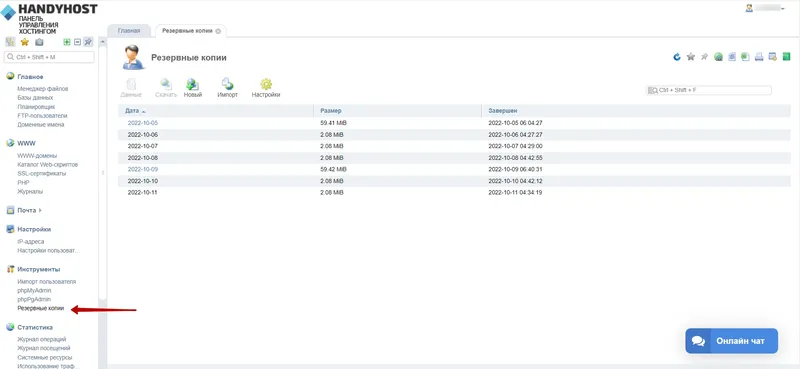The image size is (800, 369).
Task: Click the blue refresh arrow icon
Action: point(677,57)
